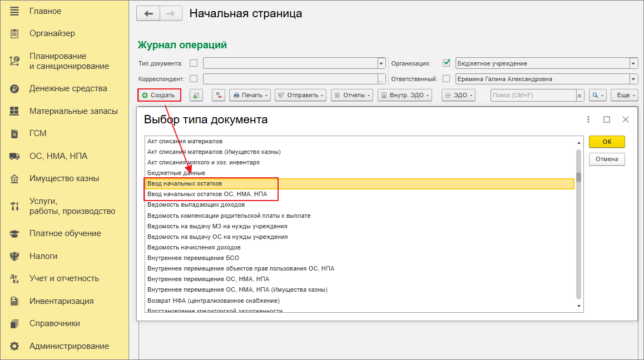Expand the Тип документа dropdown arrow
644x360 pixels.
click(381, 63)
